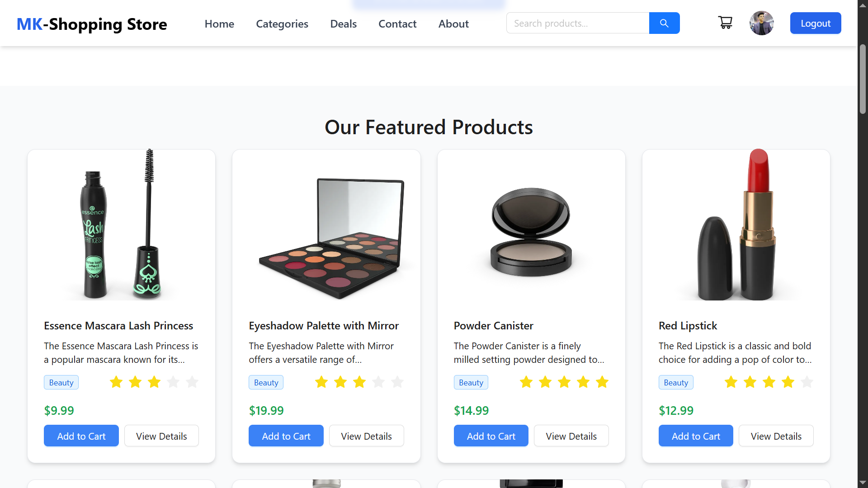The width and height of the screenshot is (868, 488).
Task: Click the last star on Red Lipstick rating
Action: click(x=807, y=382)
